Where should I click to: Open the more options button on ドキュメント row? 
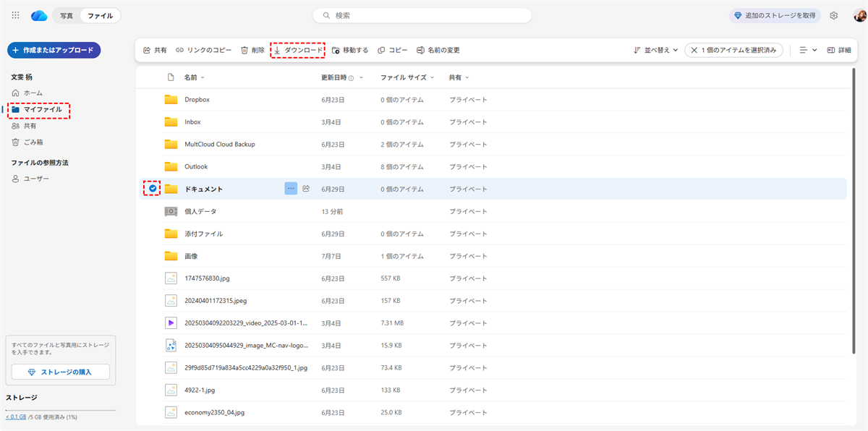coord(291,189)
